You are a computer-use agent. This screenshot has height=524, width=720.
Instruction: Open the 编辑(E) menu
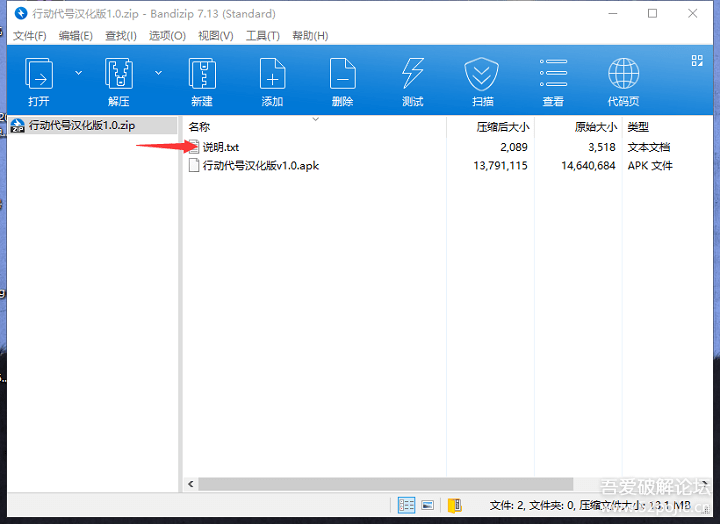(76, 36)
